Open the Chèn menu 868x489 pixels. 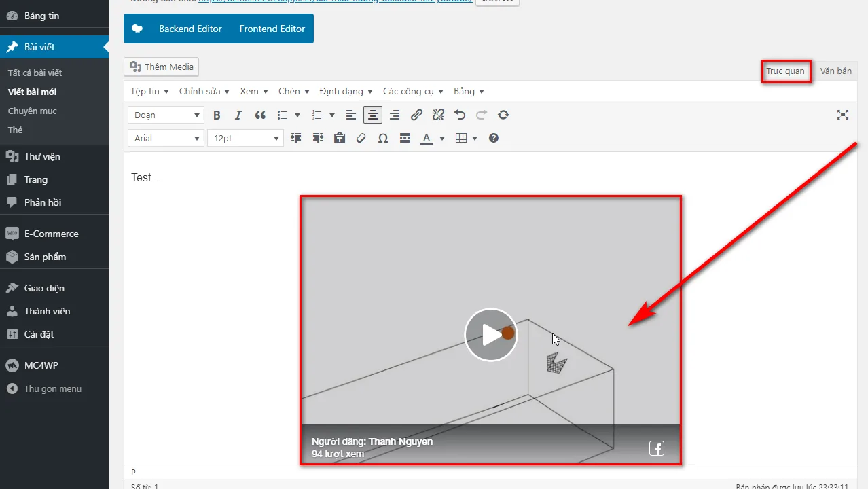tap(294, 91)
